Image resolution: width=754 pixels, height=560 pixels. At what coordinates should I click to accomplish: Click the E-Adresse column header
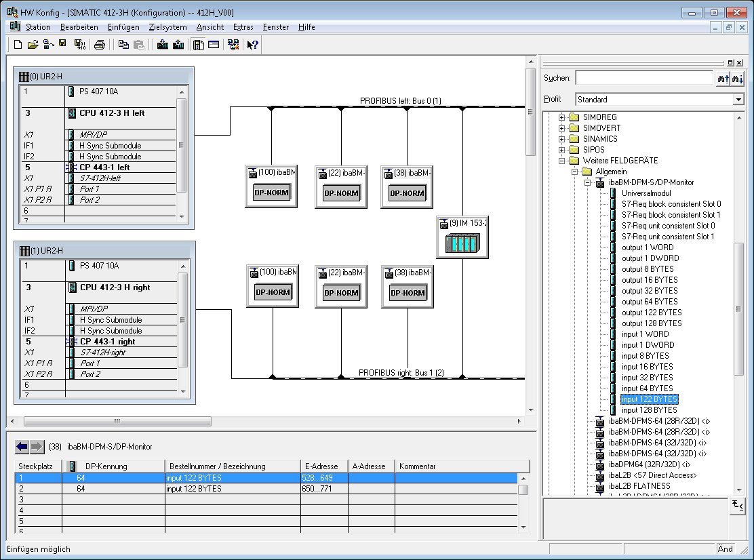pyautogui.click(x=324, y=466)
